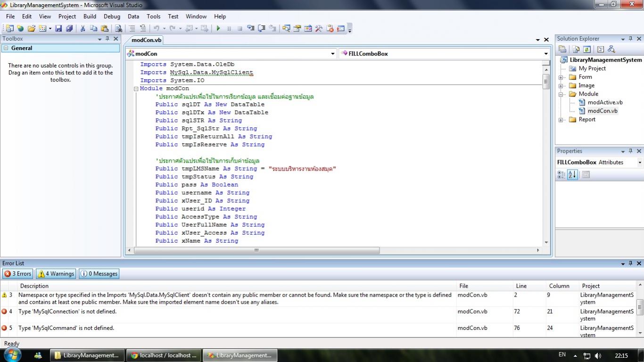Open the Object Browser toolbar icon
Viewport: 644px width, 362px height.
coord(308,28)
